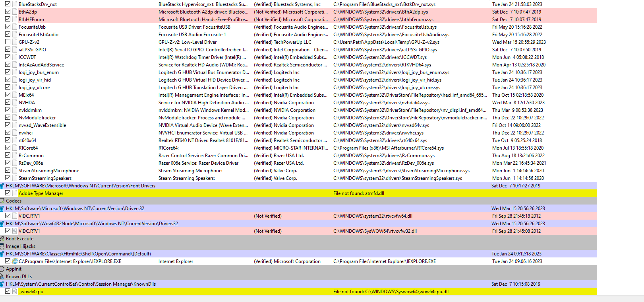
Task: Select the rt640x64 driver entry name
Action: (27, 140)
